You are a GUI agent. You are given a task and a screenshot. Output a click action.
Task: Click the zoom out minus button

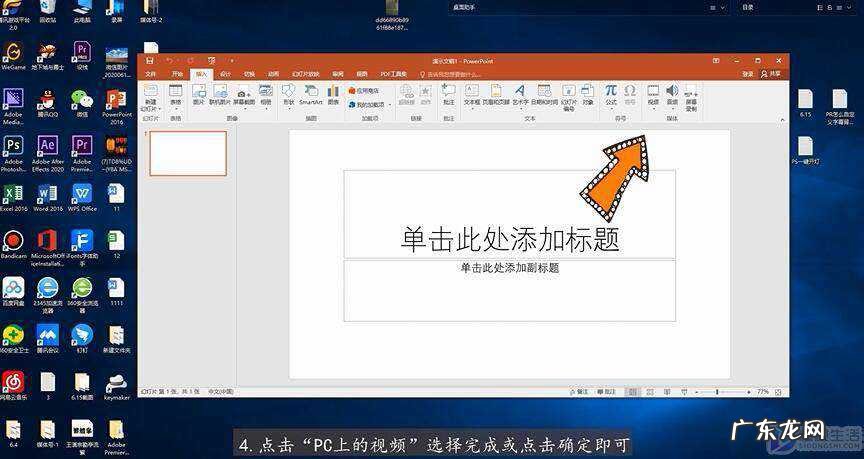696,392
